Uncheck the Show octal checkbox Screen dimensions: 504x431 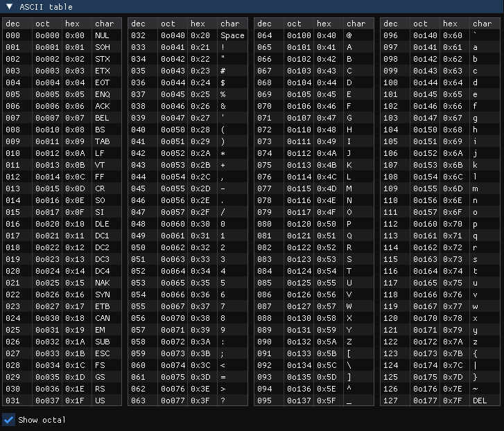pyautogui.click(x=9, y=419)
